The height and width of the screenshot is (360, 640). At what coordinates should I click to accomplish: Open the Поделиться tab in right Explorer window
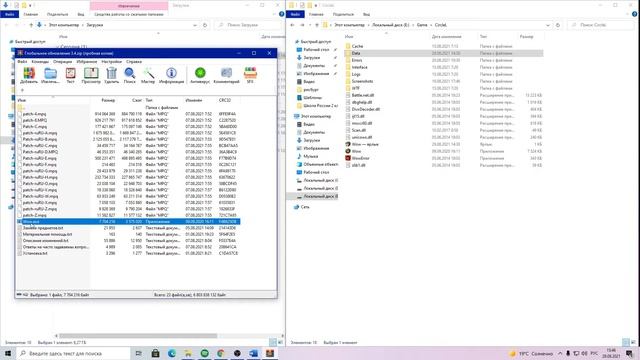[x=343, y=14]
